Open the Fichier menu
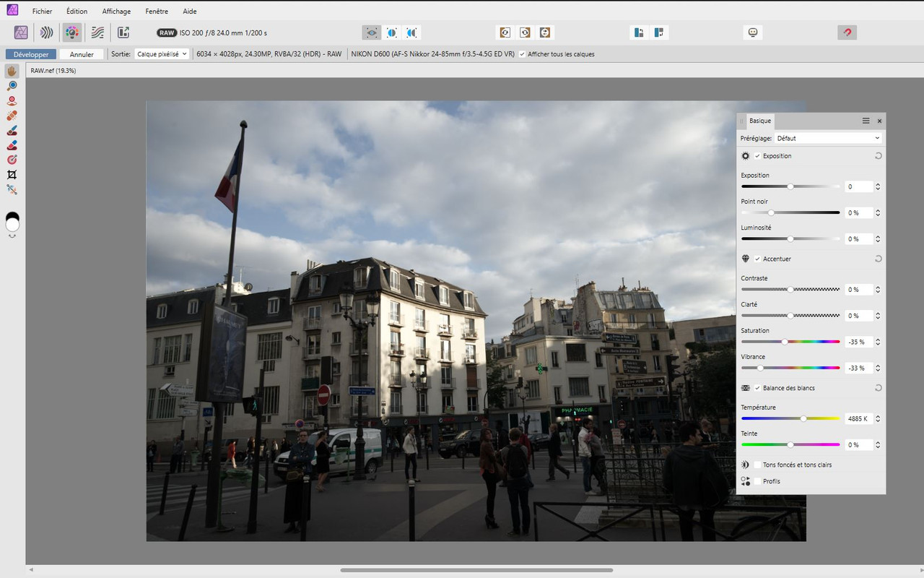The height and width of the screenshot is (578, 924). [x=42, y=12]
